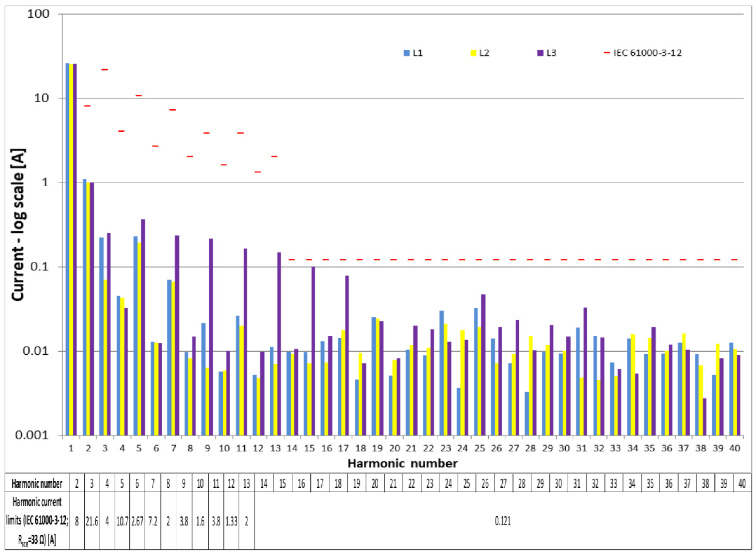Click the purple L3 bar at harmonic 15
Viewport: 756px width, 555px height.
pyautogui.click(x=313, y=351)
